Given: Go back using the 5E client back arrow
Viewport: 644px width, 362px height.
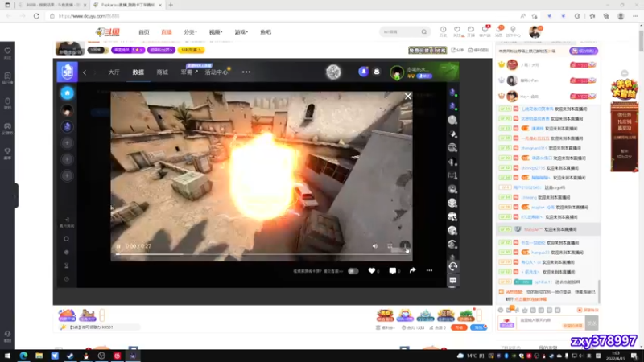Looking at the screenshot, I should tap(85, 72).
